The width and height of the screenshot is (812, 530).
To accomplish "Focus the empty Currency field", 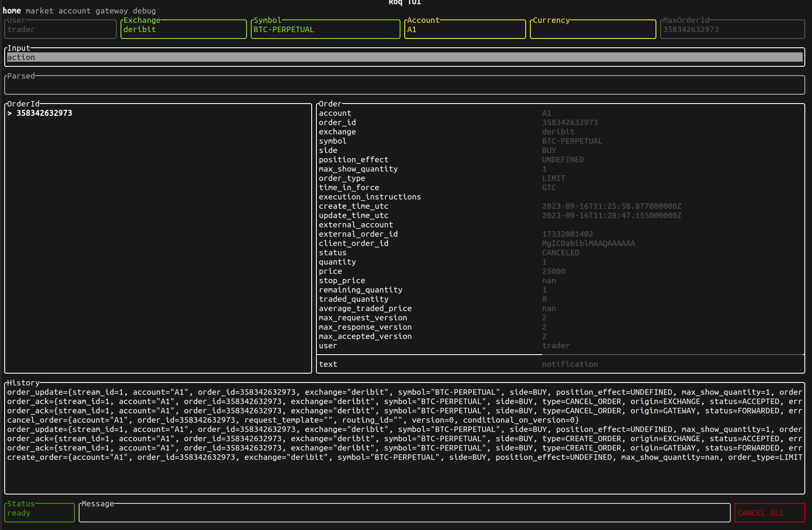I will 593,29.
